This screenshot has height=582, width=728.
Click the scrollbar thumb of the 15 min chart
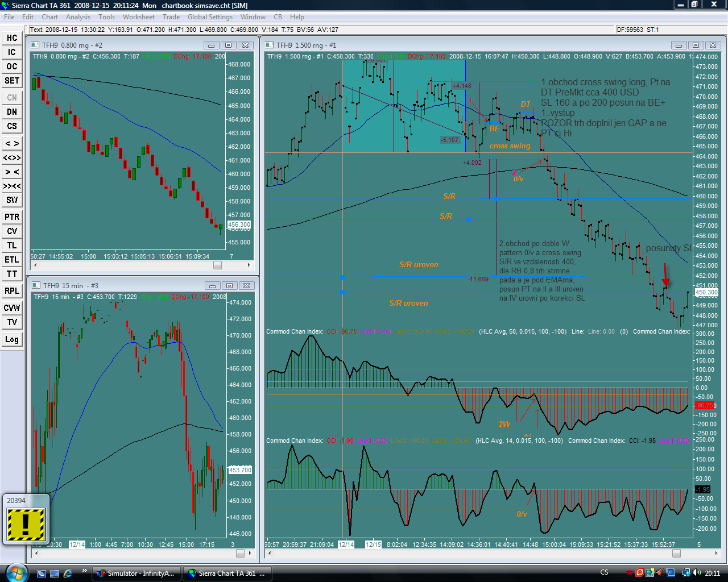[240, 553]
